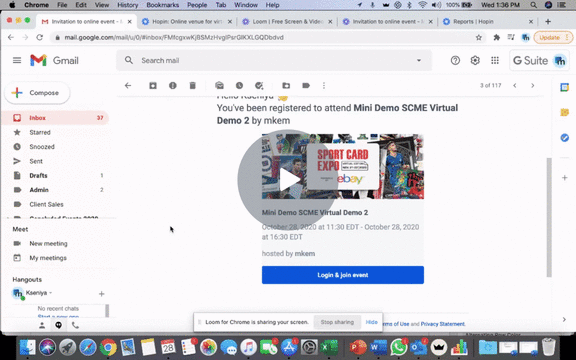Show search options dropdown arrow

(x=419, y=60)
